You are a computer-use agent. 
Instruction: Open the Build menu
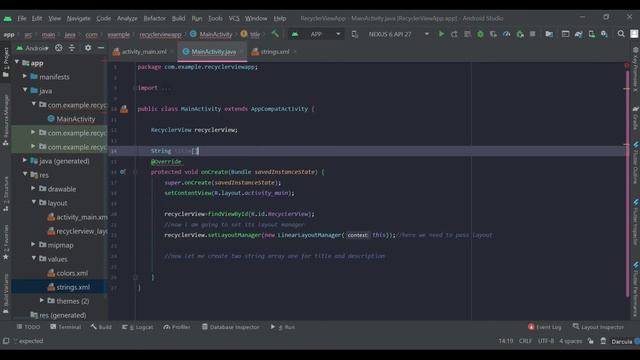(178, 18)
